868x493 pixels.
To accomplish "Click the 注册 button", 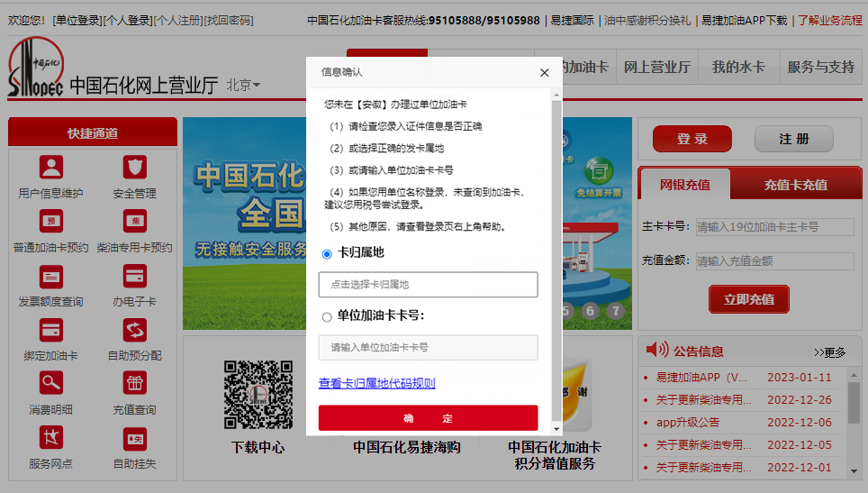I will (794, 139).
